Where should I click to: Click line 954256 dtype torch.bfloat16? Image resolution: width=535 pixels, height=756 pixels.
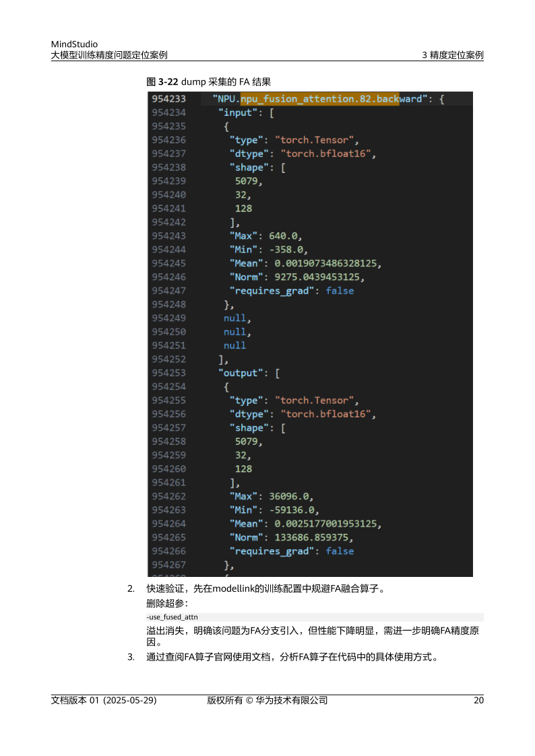(303, 414)
